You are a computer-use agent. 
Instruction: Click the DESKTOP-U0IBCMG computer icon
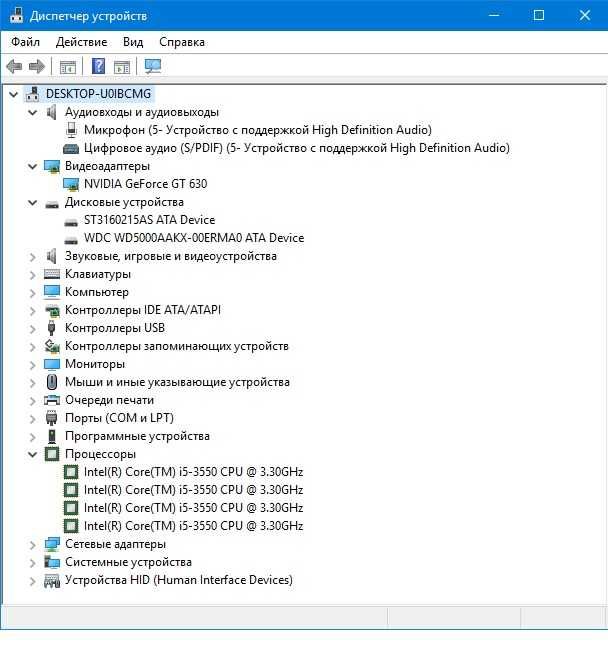coord(32,94)
